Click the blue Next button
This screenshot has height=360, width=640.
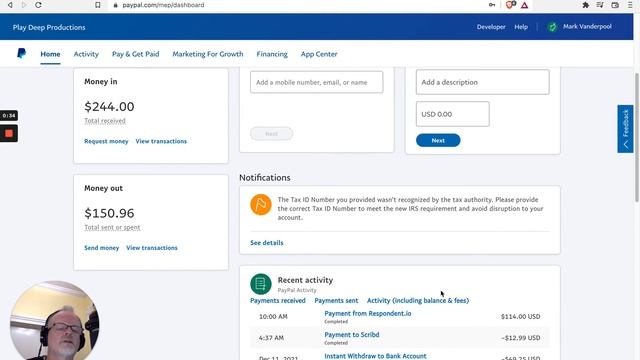click(438, 140)
